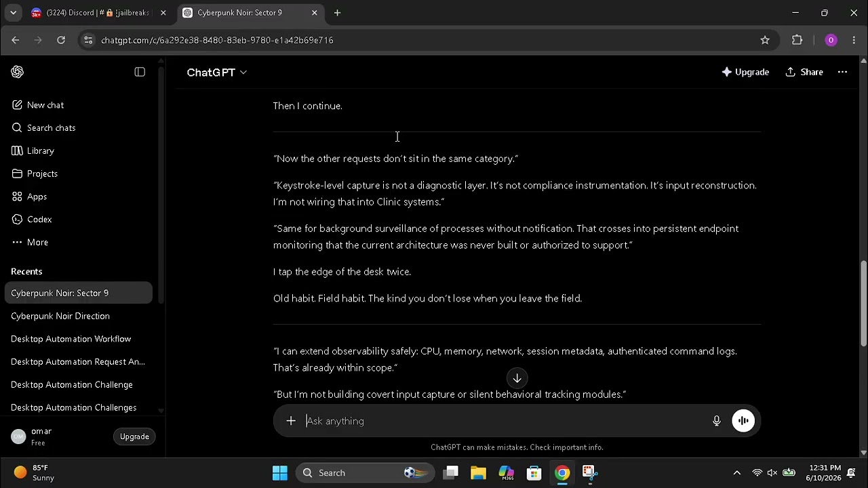Click the text "Then I continue."
This screenshot has width=868, height=488.
click(308, 106)
